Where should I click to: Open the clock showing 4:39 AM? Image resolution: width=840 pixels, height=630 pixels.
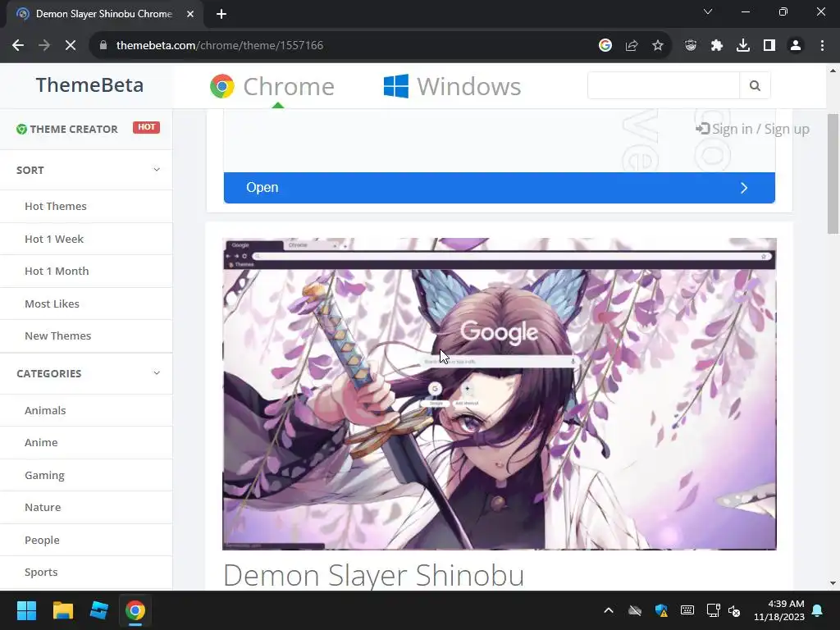tap(779, 610)
